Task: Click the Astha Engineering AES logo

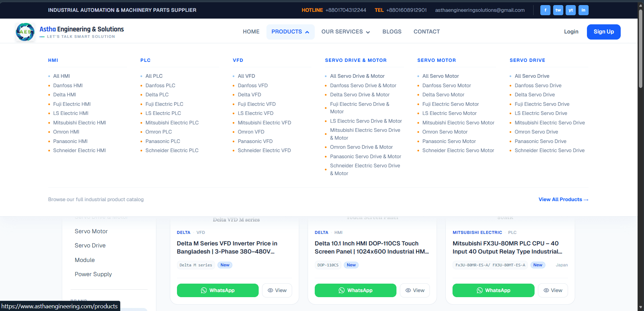Action: point(25,32)
